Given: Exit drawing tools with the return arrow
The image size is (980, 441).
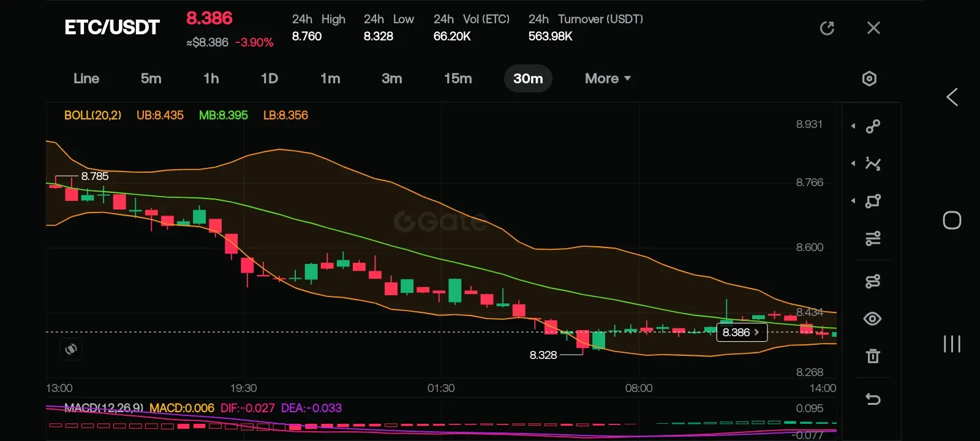Looking at the screenshot, I should point(873,399).
